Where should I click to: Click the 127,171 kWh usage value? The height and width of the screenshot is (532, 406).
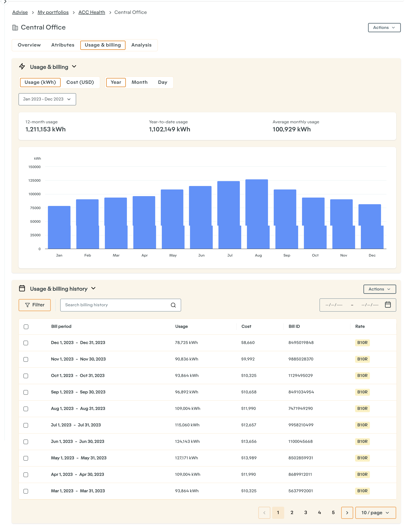coord(186,458)
